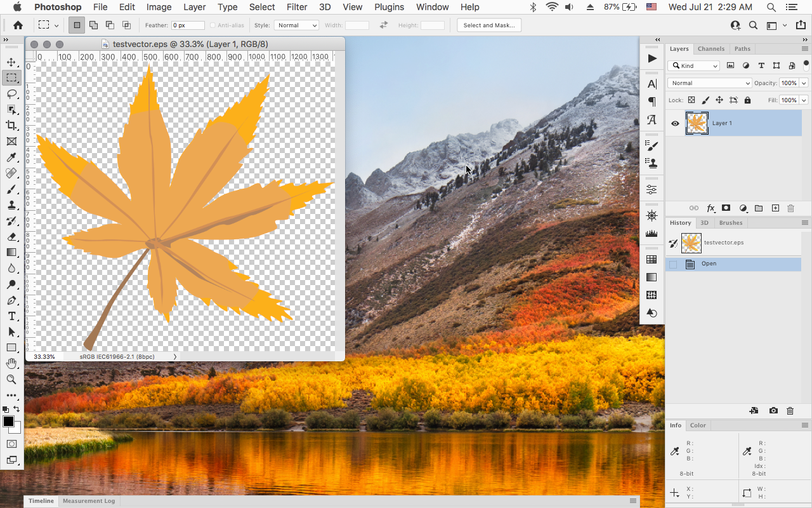Image resolution: width=812 pixels, height=508 pixels.
Task: Pick the Eyedropper tool
Action: [x=11, y=157]
